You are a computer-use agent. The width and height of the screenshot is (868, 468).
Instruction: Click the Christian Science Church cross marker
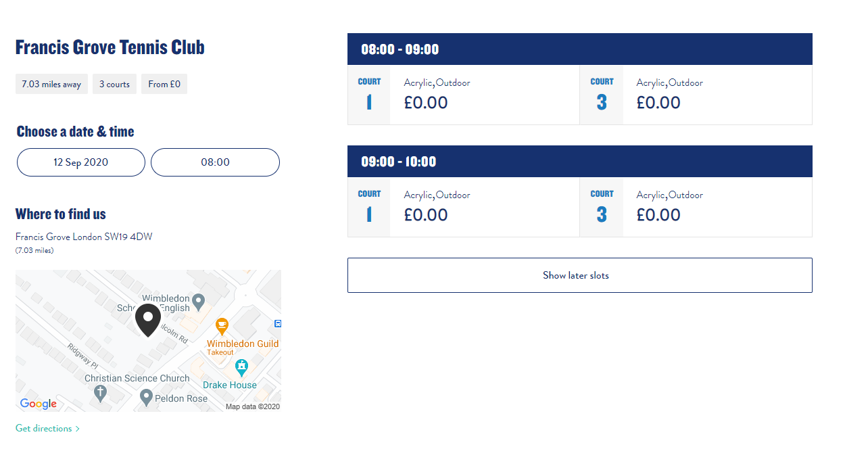[100, 393]
